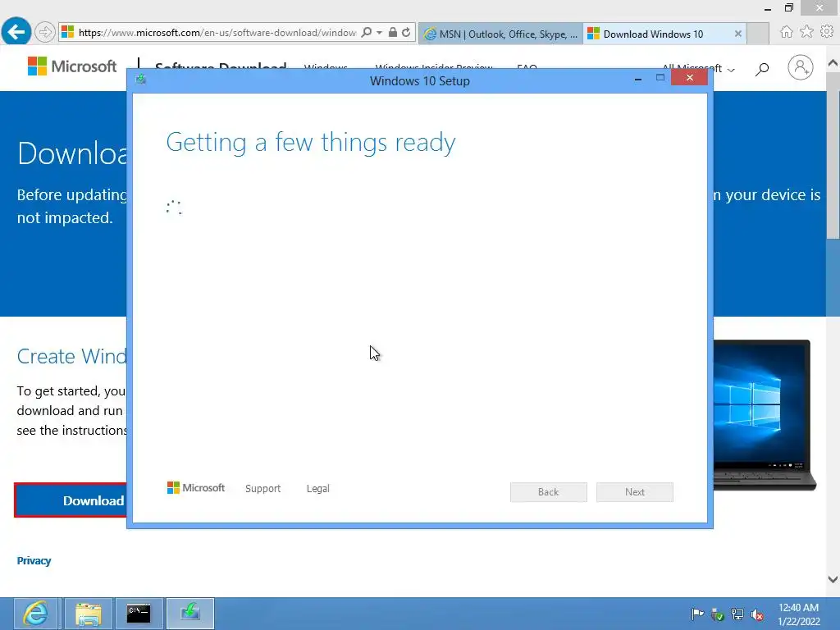Open Favorites with the star icon

tap(806, 32)
